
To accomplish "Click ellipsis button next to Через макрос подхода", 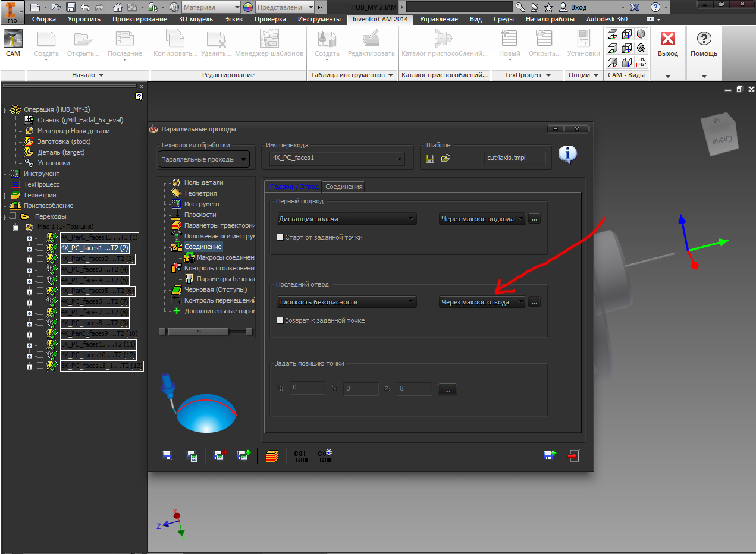I will [534, 219].
